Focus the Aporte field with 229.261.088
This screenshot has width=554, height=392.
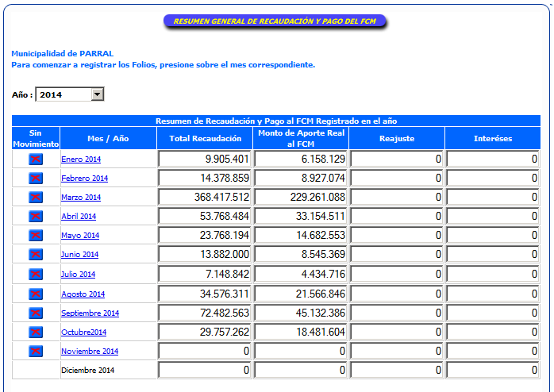(301, 198)
